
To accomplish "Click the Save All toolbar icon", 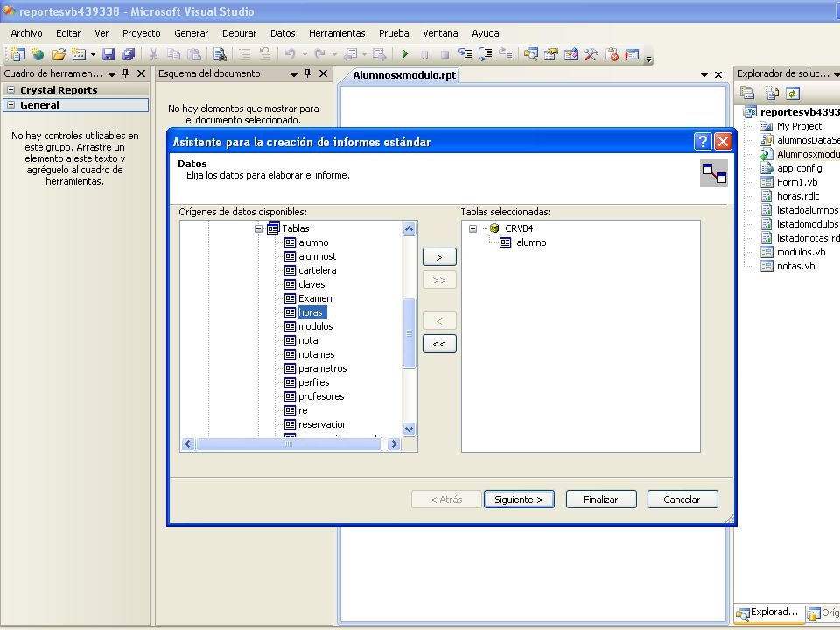I will pyautogui.click(x=129, y=54).
